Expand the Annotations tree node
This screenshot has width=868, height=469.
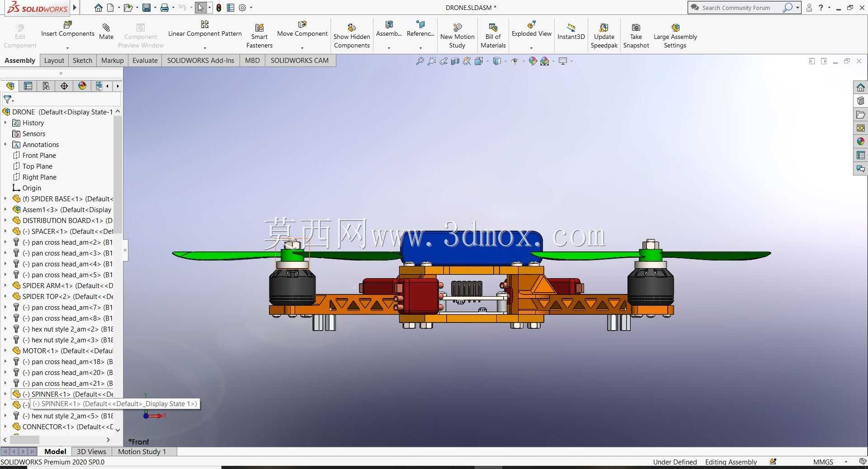tap(5, 144)
